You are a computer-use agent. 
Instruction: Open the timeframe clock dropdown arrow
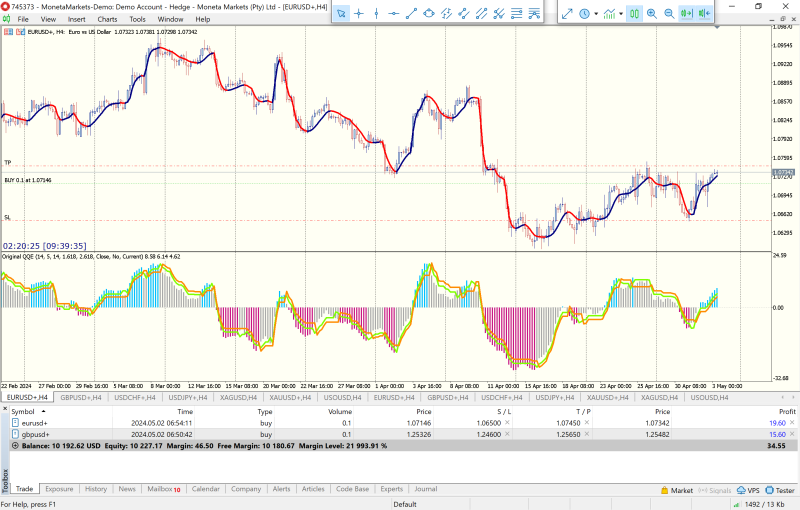click(x=595, y=13)
